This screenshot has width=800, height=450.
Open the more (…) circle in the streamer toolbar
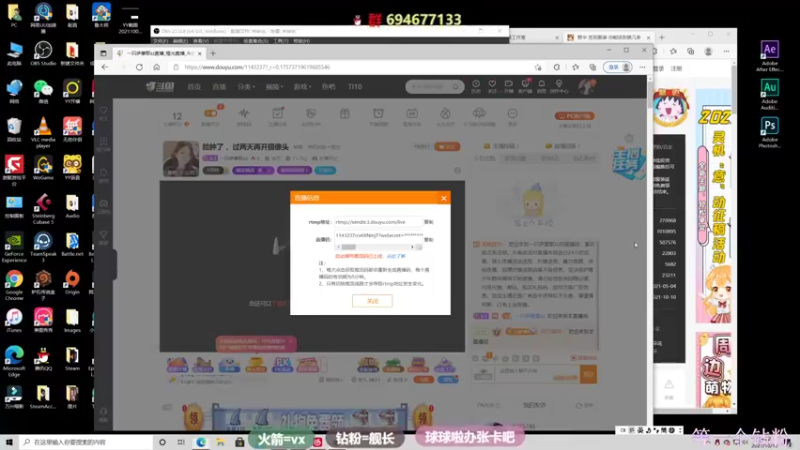click(512, 114)
